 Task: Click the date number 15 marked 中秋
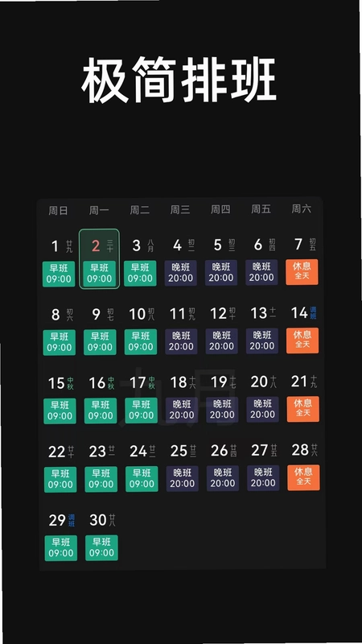56,383
